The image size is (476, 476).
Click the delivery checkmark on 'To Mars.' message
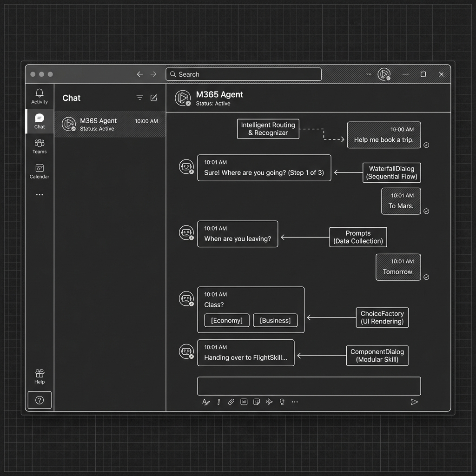pos(426,212)
